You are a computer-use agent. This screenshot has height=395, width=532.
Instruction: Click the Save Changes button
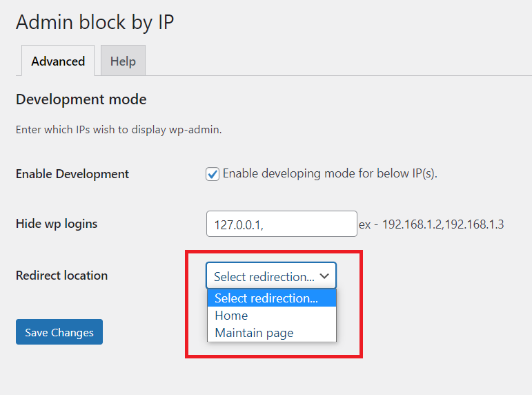(x=59, y=332)
